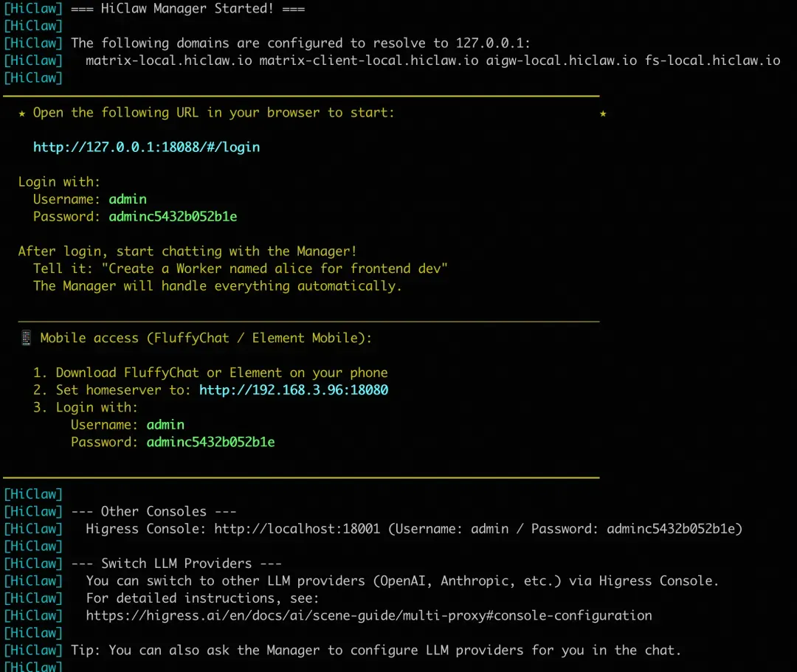The width and height of the screenshot is (797, 672).
Task: Click the star before 'Open the following URL'
Action: (x=22, y=114)
